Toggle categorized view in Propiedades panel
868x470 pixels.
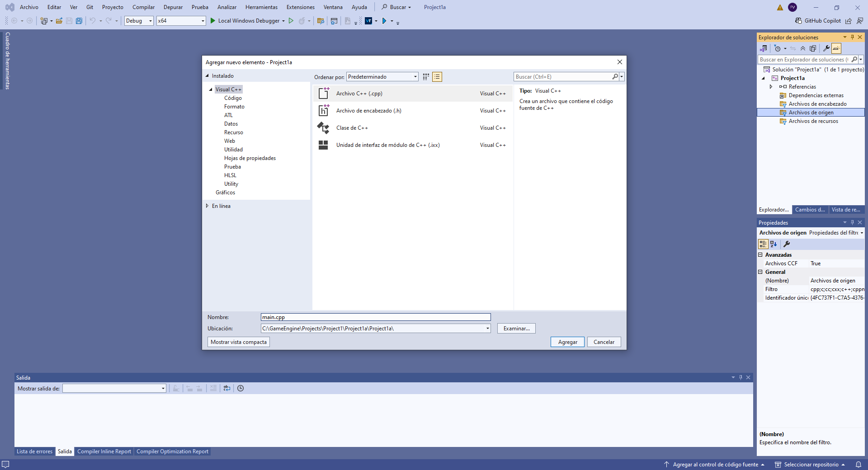coord(763,244)
